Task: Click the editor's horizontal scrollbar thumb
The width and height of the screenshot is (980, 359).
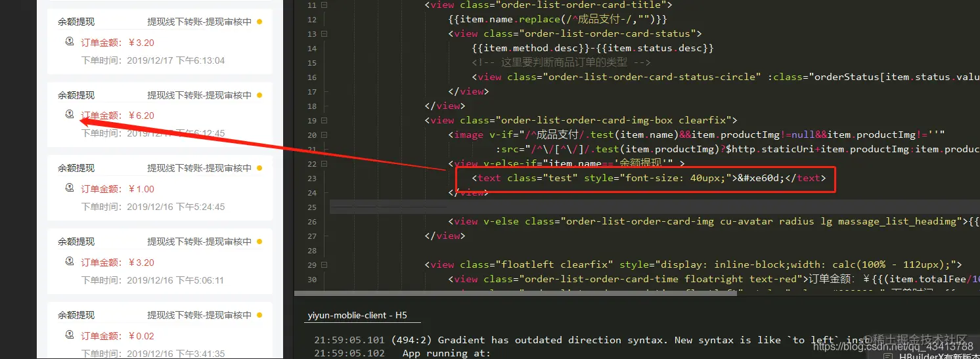Action: [x=516, y=293]
